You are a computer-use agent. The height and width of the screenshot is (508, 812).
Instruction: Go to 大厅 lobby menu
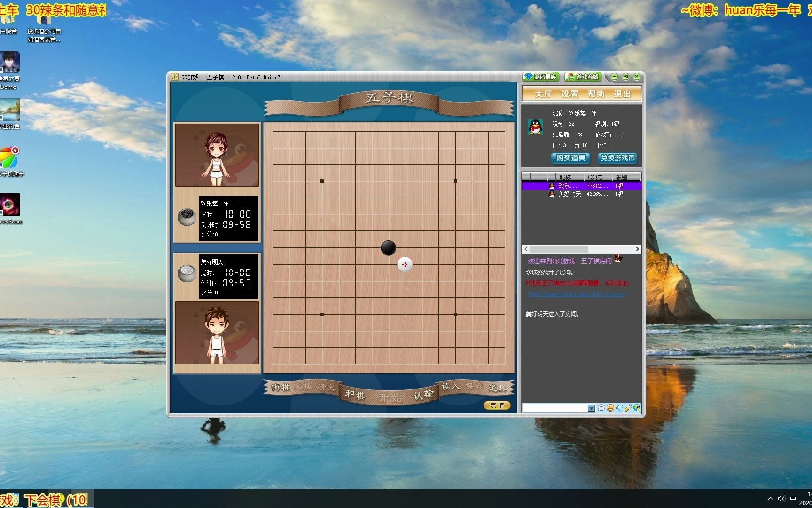coord(543,94)
